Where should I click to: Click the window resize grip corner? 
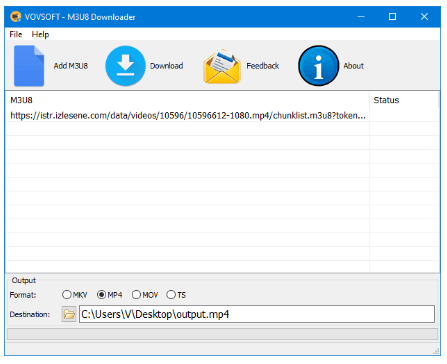coord(436,351)
